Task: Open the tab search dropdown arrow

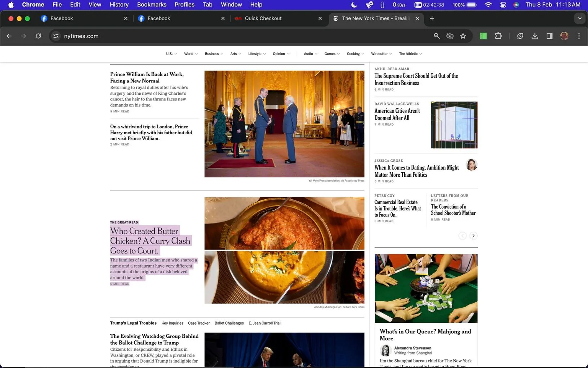Action: click(580, 18)
